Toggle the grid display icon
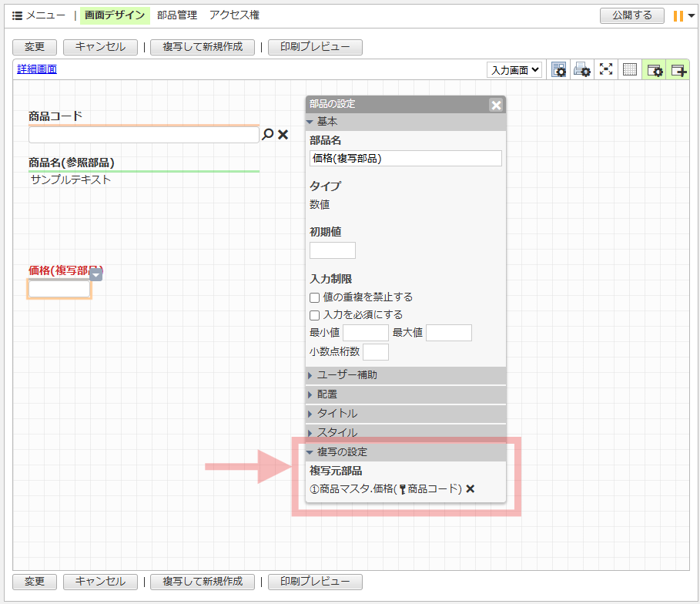Screen dimensions: 700x604 [x=629, y=69]
